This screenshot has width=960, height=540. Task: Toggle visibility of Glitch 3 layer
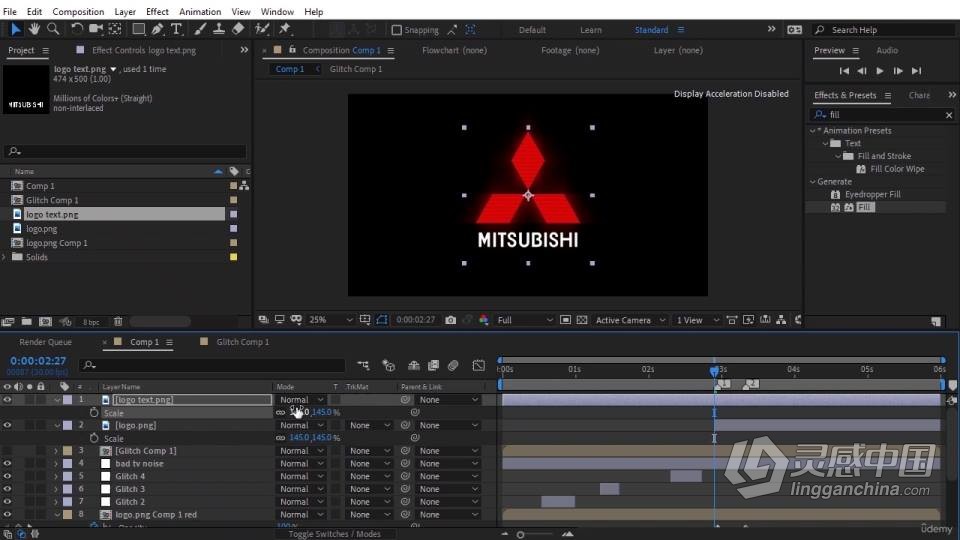[x=7, y=489]
